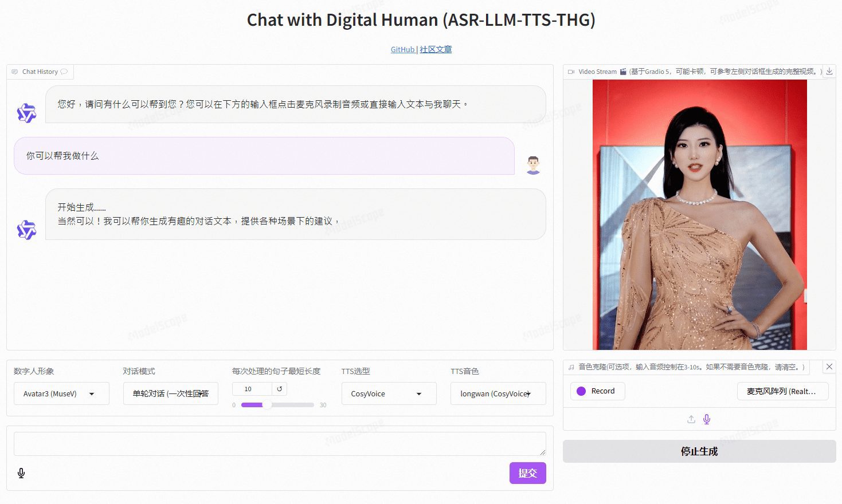The image size is (842, 504).
Task: Click the sentence length number field showing 10
Action: point(252,389)
